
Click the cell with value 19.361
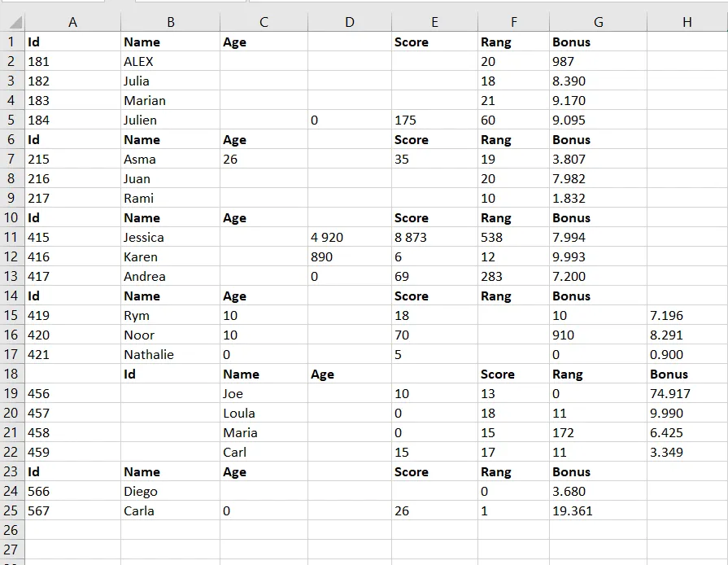pos(573,510)
